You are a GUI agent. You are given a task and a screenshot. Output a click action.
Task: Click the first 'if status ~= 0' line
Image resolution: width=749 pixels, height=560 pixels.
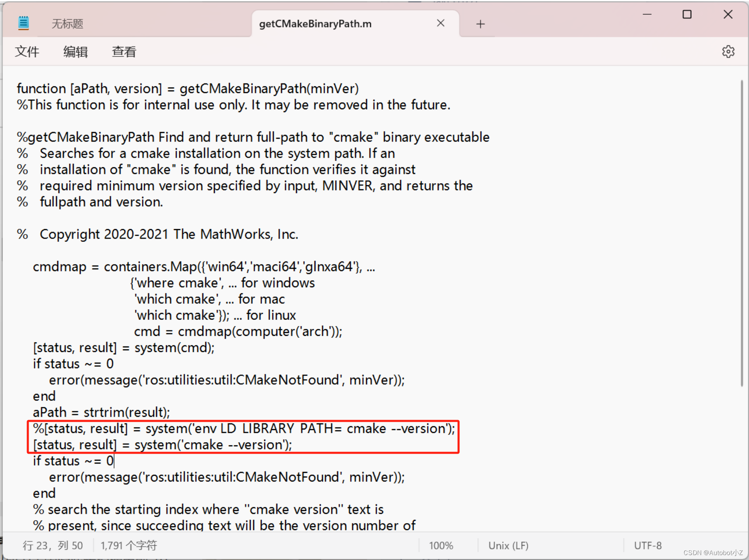tap(73, 364)
